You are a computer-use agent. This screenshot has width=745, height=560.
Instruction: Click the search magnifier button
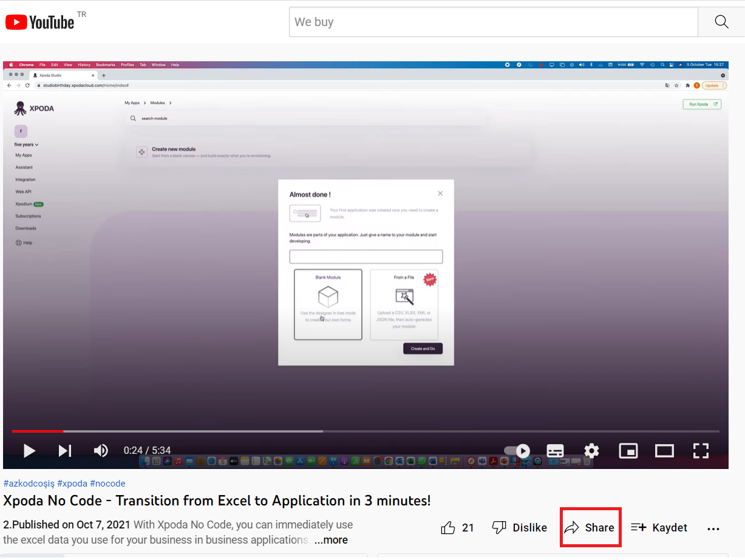[x=721, y=22]
